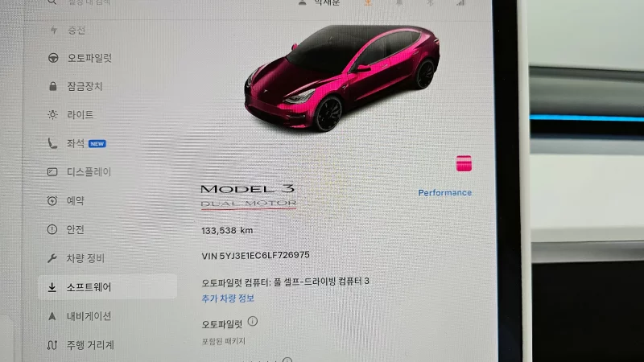
Task: Tap the info icon beside 오토파일럿
Action: click(253, 321)
